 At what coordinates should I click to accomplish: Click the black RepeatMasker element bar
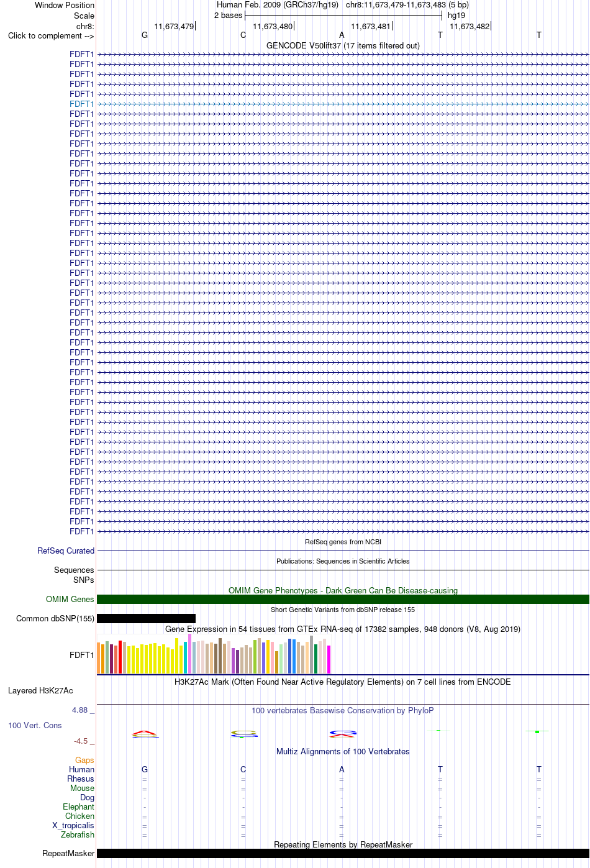coord(343,854)
